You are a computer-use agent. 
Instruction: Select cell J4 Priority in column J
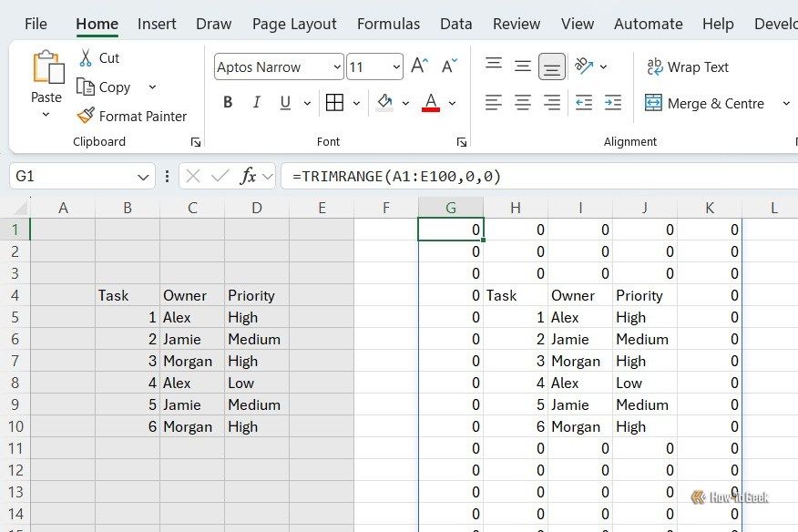645,295
